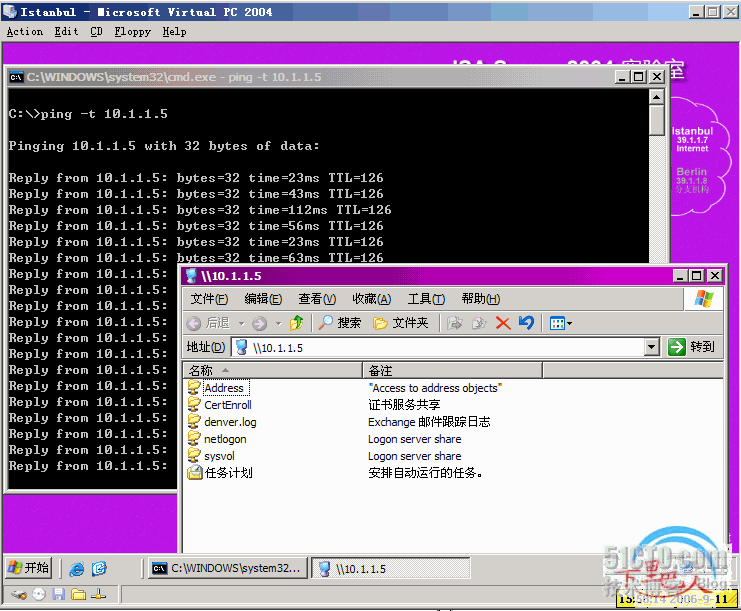
Task: Click the cmd window vertical scrollbar thumb
Action: point(656,120)
